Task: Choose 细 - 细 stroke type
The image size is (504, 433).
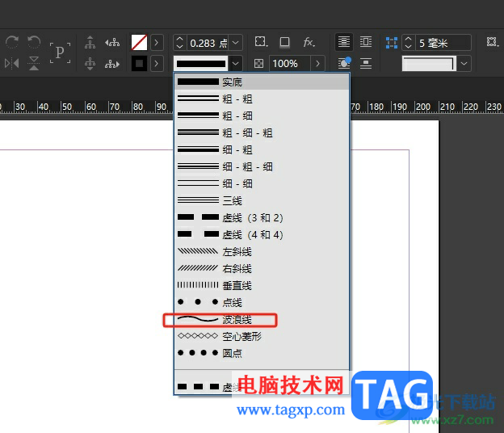Action: (262, 183)
